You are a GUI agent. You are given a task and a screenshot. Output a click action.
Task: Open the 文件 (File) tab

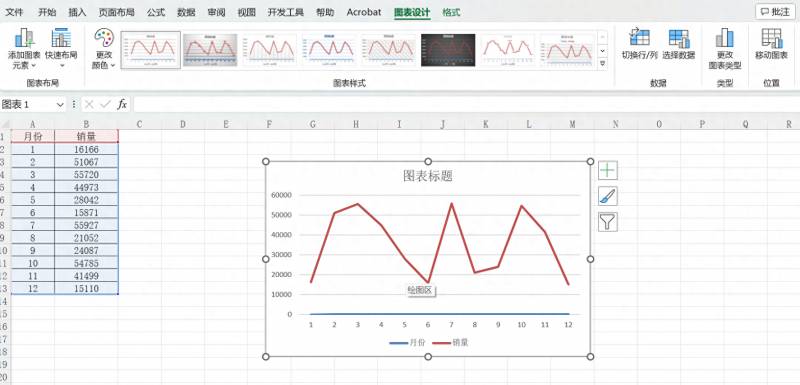pyautogui.click(x=15, y=12)
